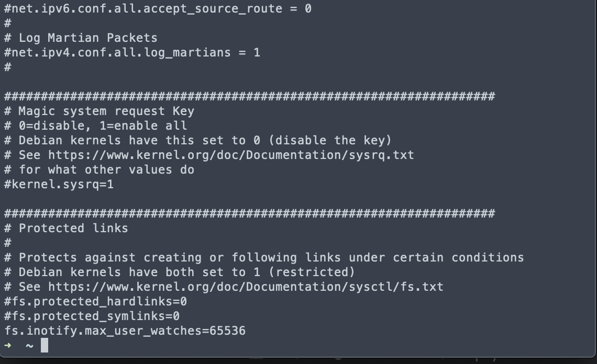597x364 pixels.
Task: Click the terminal block cursor
Action: (45, 346)
